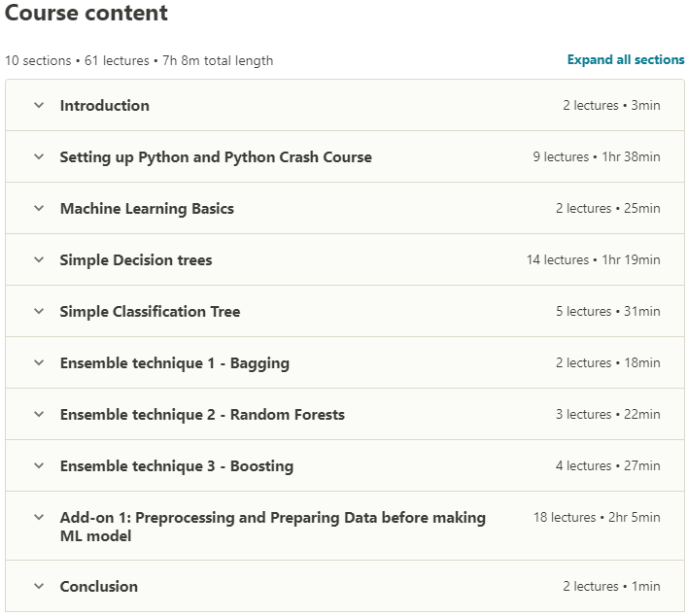
Task: Toggle chevron for Simple Decision trees
Action: [39, 260]
